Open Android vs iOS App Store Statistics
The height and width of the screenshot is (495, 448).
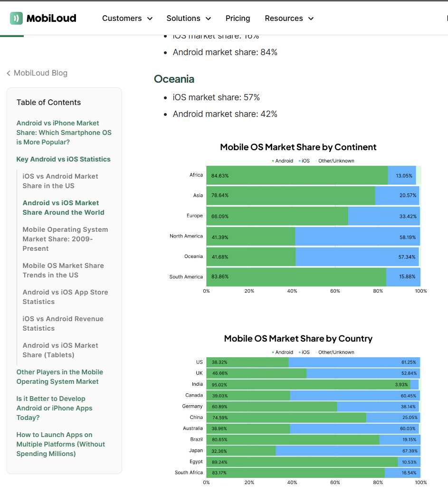tap(66, 297)
